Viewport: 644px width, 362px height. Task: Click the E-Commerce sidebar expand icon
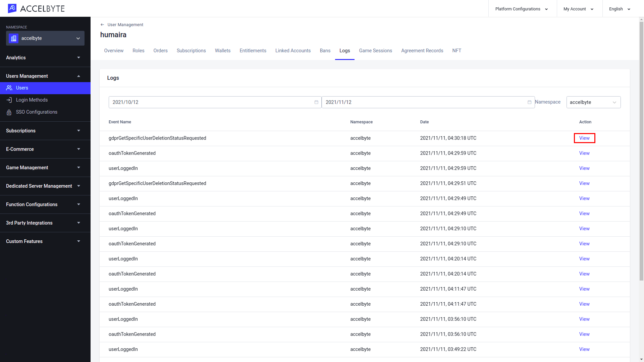click(79, 149)
